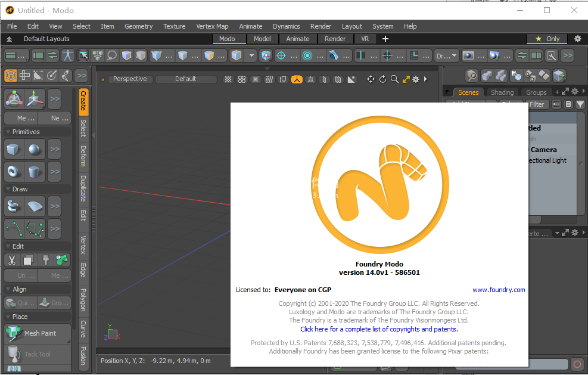Open the Vertex Map menu
This screenshot has height=375, width=588.
212,26
